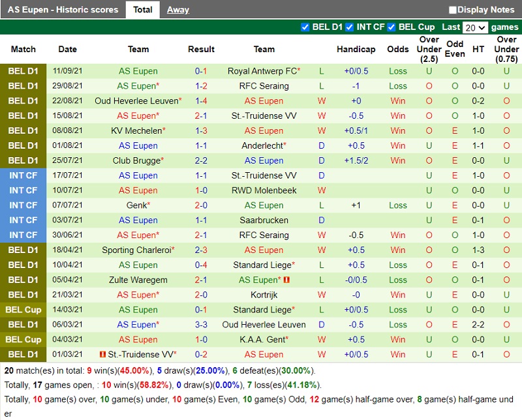Viewport: 522px width, 420px height.
Task: Click the Match column header
Action: coord(23,50)
